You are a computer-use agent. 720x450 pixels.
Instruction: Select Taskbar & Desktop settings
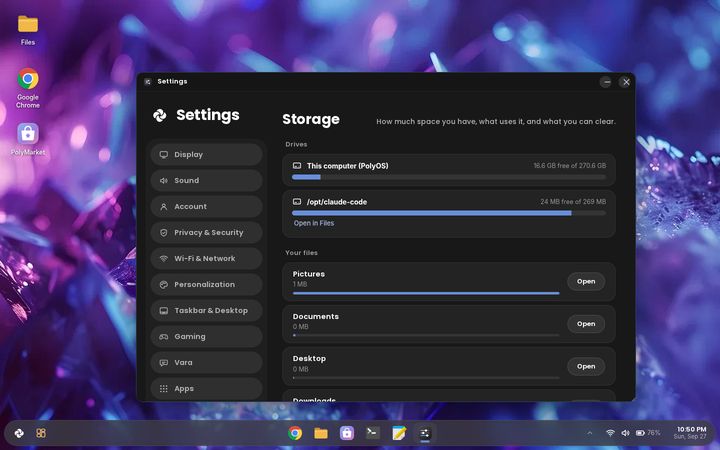pyautogui.click(x=207, y=310)
